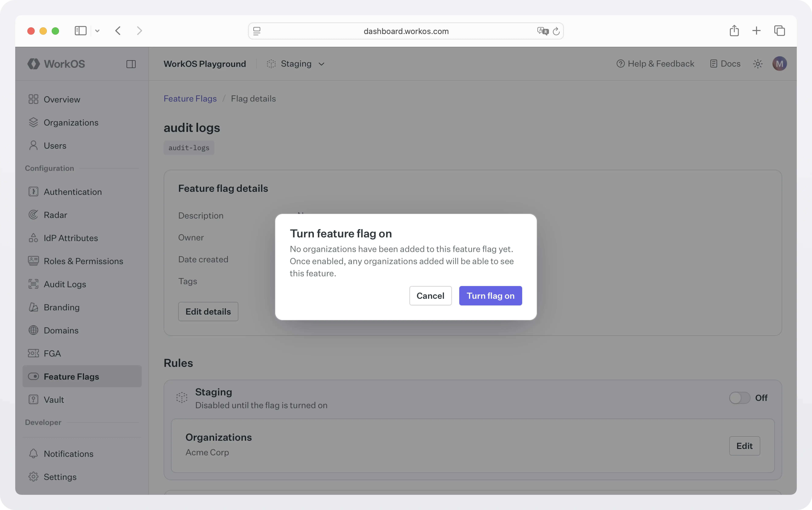Open Authentication settings
The image size is (812, 510).
82,191
